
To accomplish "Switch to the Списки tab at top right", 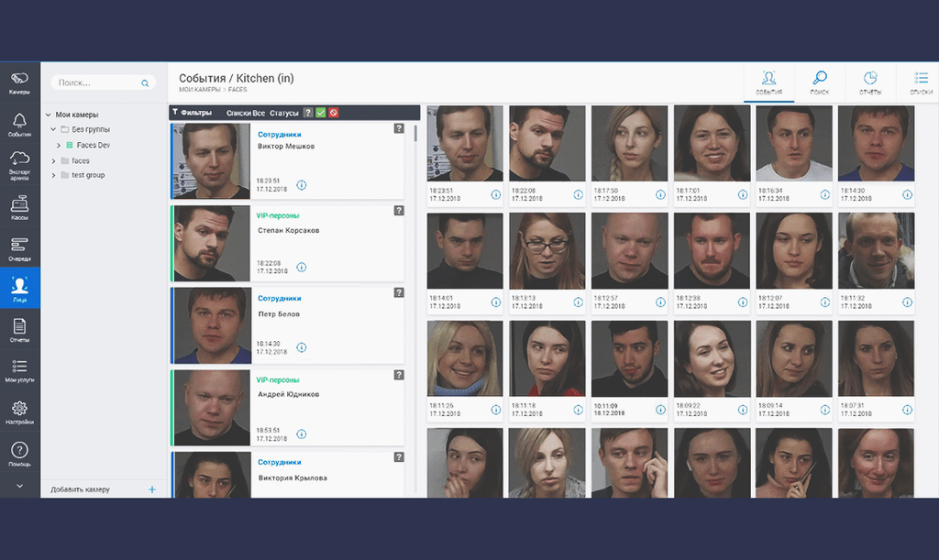I will point(921,82).
